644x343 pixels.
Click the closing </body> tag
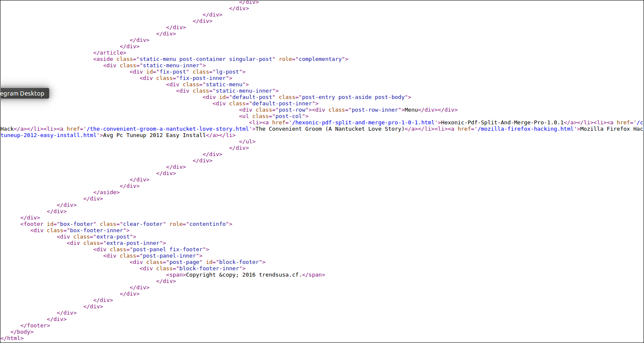(22, 332)
